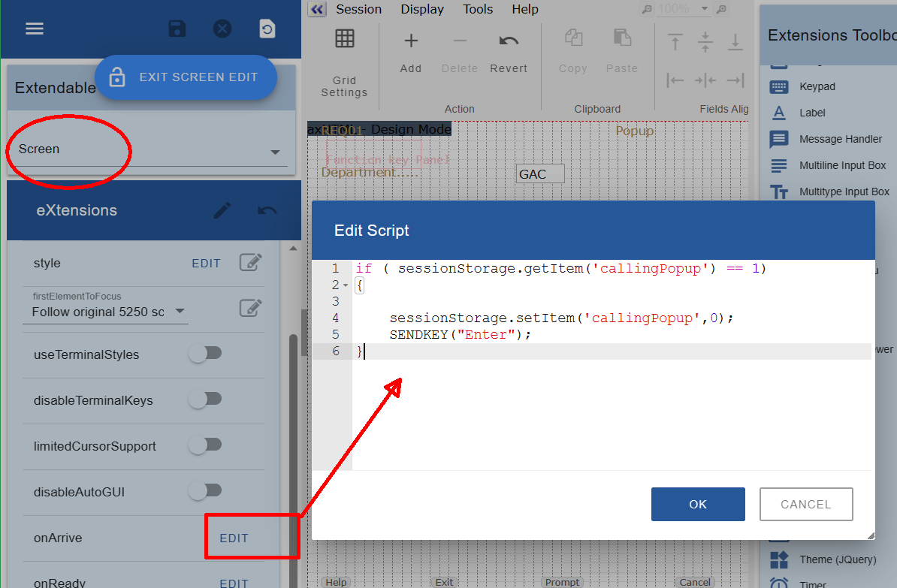897x588 pixels.
Task: Toggle the useTerminalStyles switch
Action: coord(205,354)
